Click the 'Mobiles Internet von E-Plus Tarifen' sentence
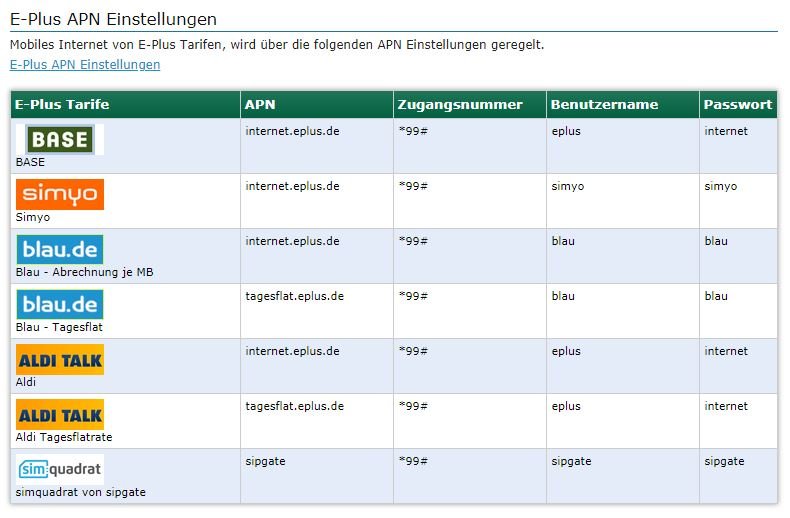Screen dimensions: 790x518 coord(277,44)
